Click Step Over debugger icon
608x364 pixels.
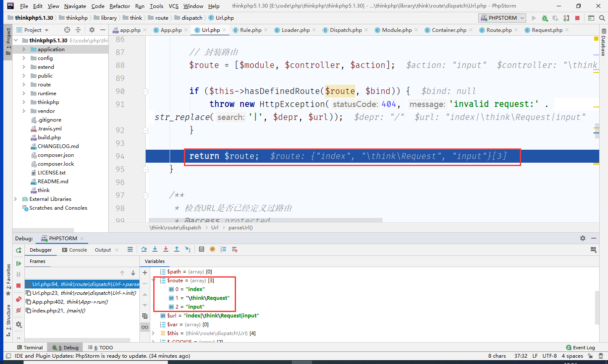pos(144,249)
